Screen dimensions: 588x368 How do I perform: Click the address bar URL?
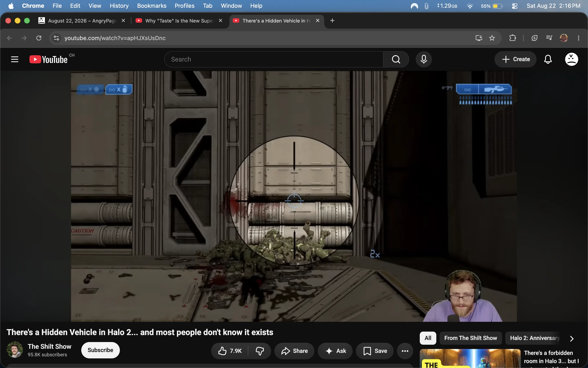115,38
